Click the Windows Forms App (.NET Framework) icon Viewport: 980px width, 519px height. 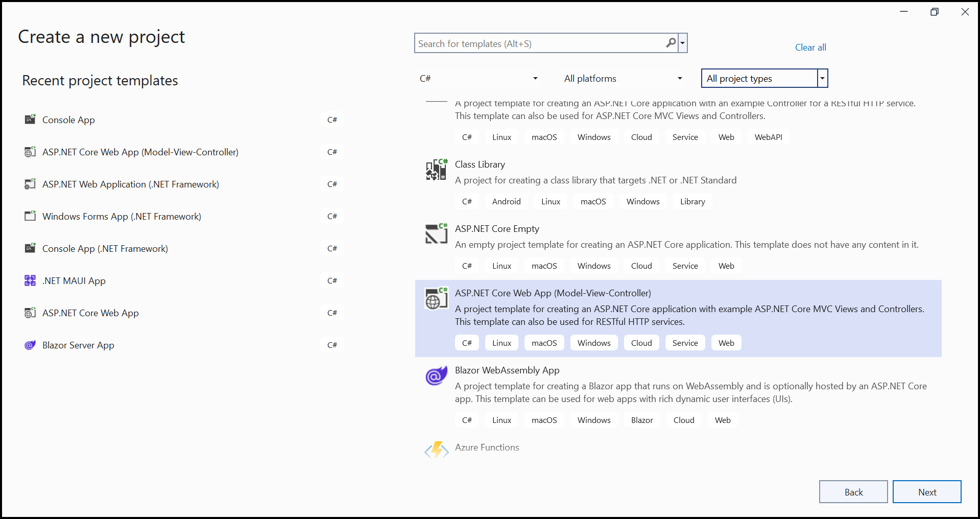(30, 216)
